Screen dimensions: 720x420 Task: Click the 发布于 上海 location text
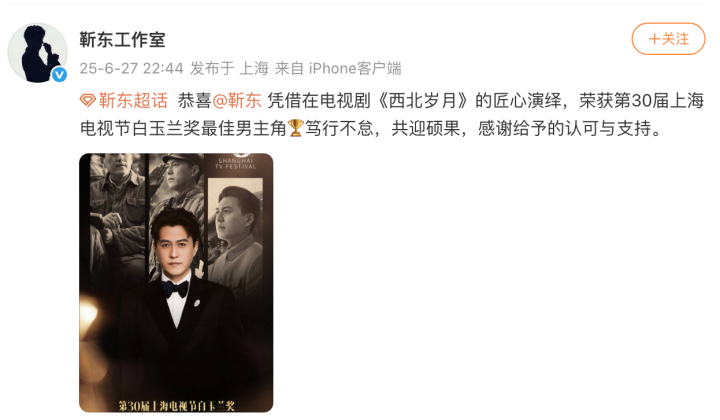(x=229, y=68)
